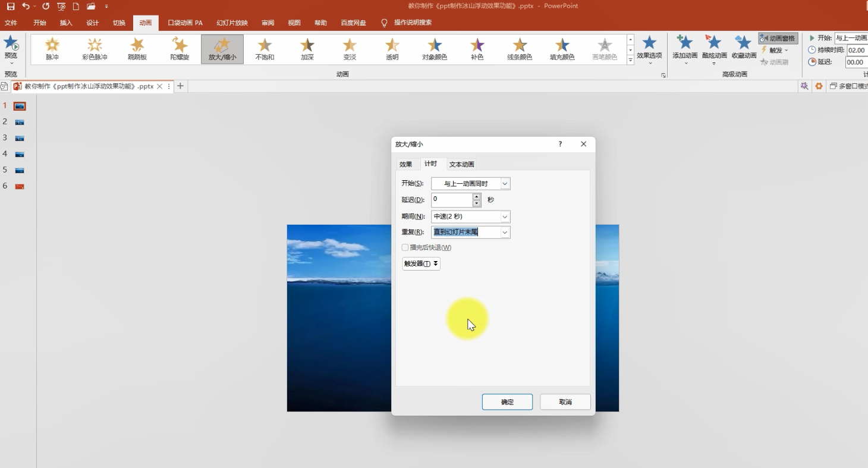
Task: Apply the 透明 animation
Action: tap(392, 49)
